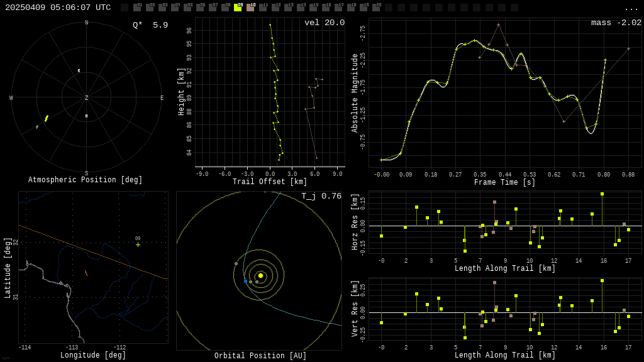Click the yellow meteor track on polar plot
Image resolution: width=644 pixels, height=362 pixels.
pyautogui.click(x=47, y=118)
